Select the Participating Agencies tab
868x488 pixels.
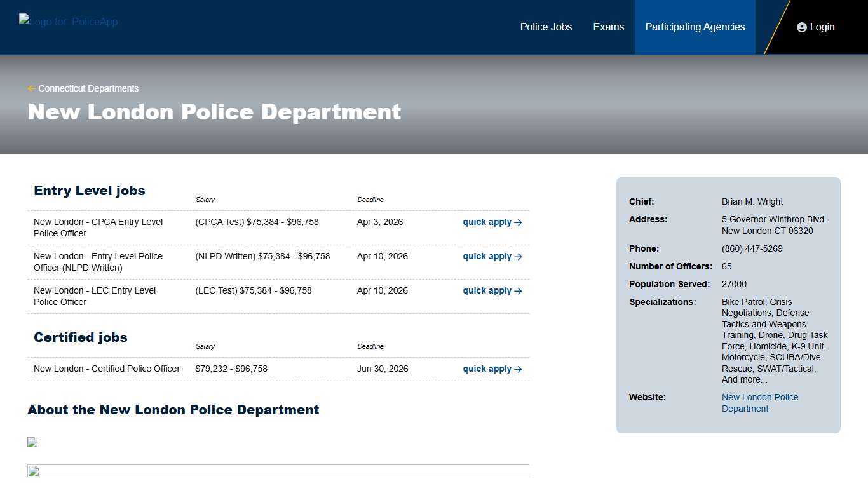pos(695,27)
